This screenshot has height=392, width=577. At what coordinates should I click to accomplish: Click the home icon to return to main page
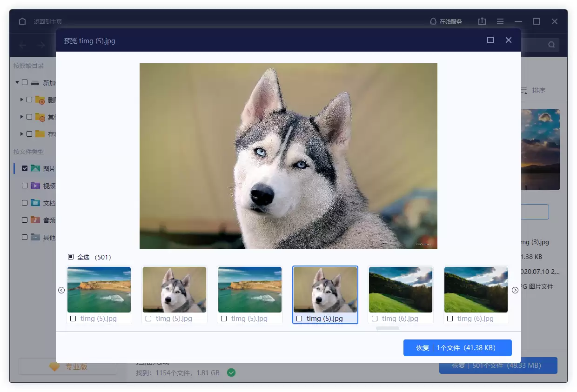(x=22, y=21)
